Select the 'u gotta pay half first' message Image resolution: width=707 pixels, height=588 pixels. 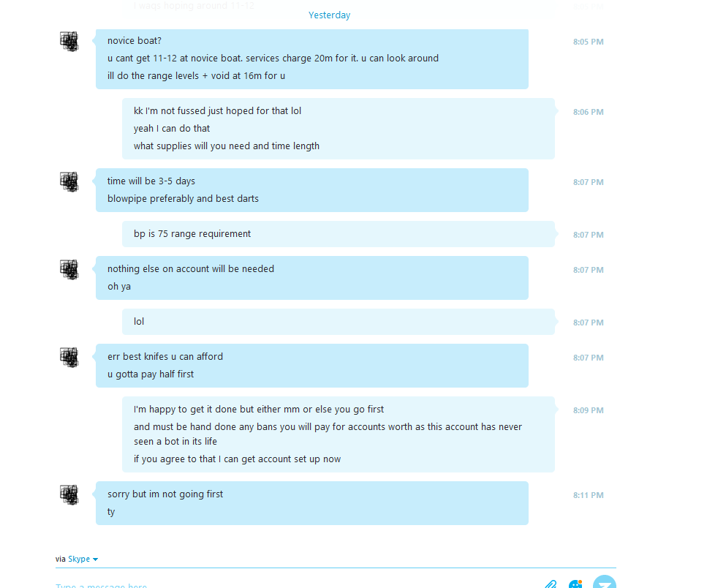tap(151, 374)
